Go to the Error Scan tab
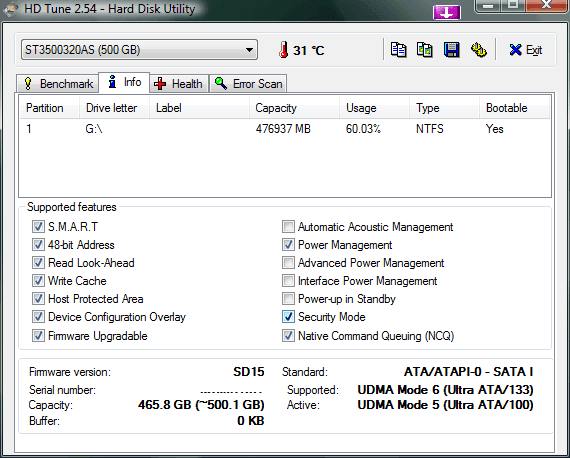The width and height of the screenshot is (570, 458). coord(249,84)
